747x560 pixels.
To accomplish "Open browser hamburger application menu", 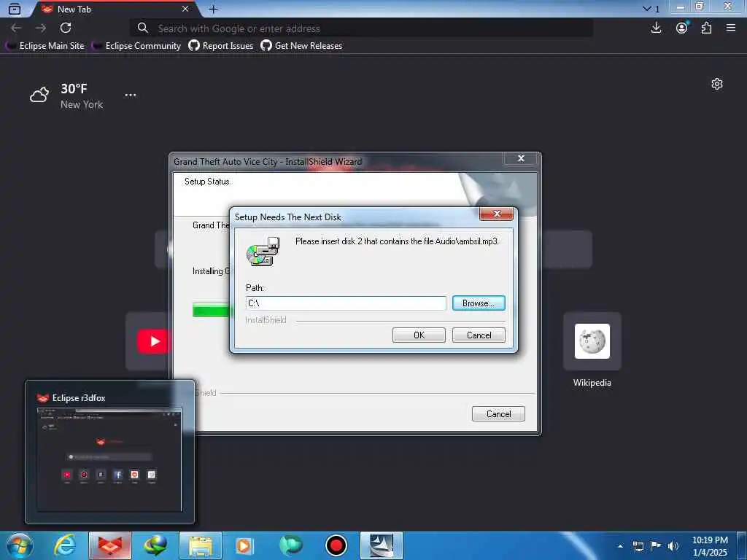I will coord(731,28).
